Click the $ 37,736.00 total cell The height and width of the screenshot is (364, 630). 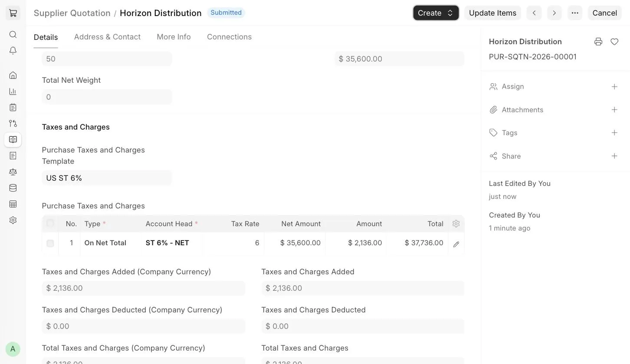point(417,243)
